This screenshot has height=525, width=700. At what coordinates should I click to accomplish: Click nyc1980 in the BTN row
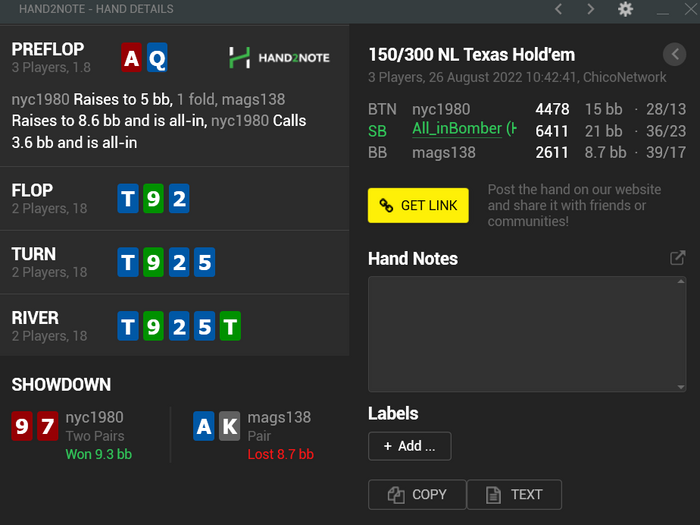tap(441, 109)
